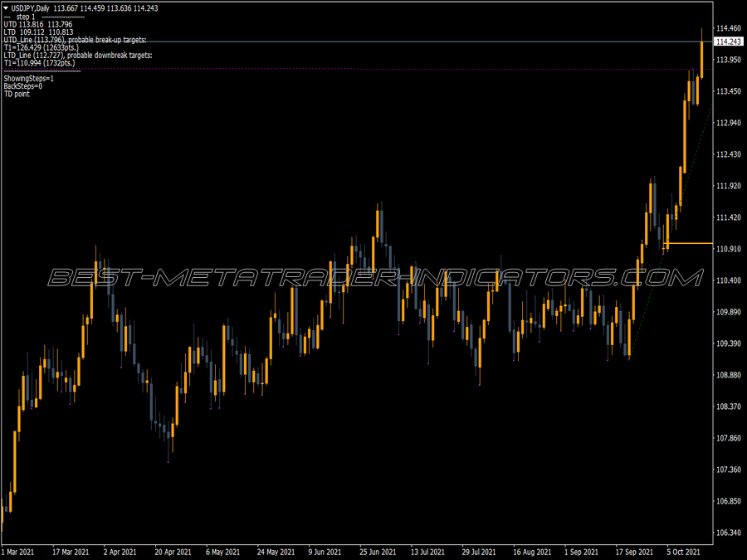Click the 113.450 price scale label

point(729,91)
